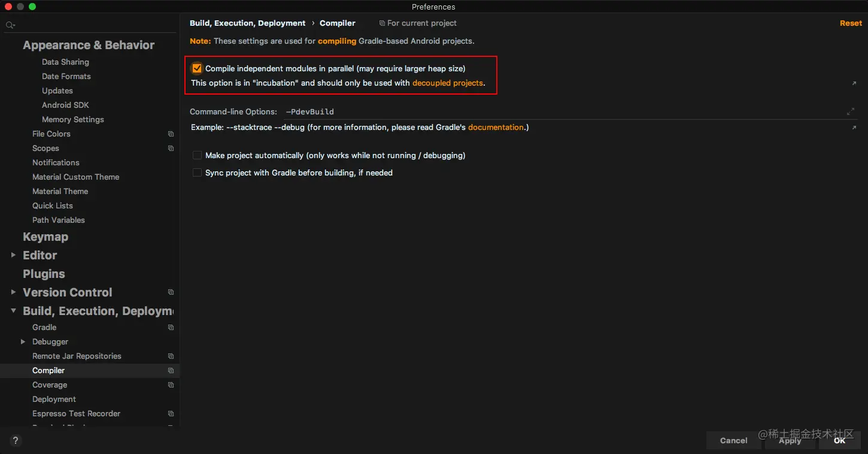
Task: Open the decoupled projects link
Action: [x=448, y=83]
